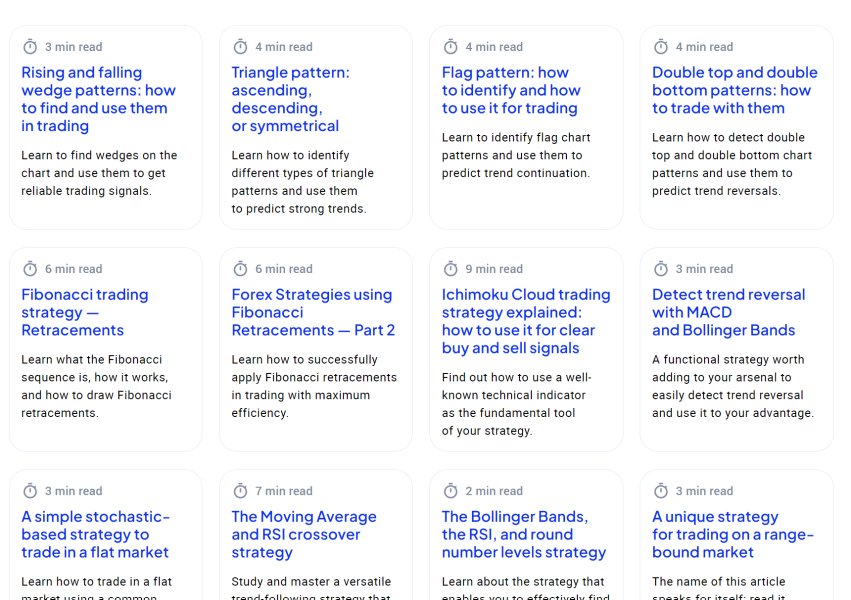
Task: Open the Flag pattern article title
Action: click(509, 90)
